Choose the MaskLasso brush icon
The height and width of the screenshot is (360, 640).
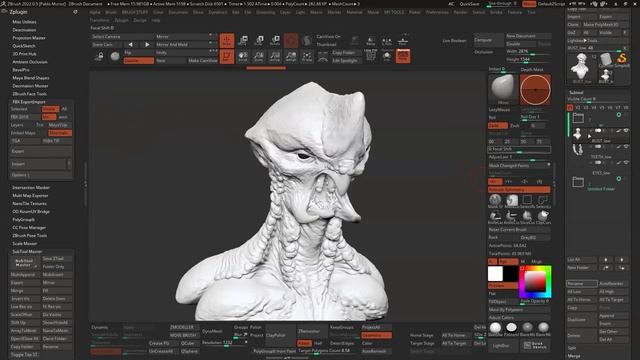pos(511,200)
